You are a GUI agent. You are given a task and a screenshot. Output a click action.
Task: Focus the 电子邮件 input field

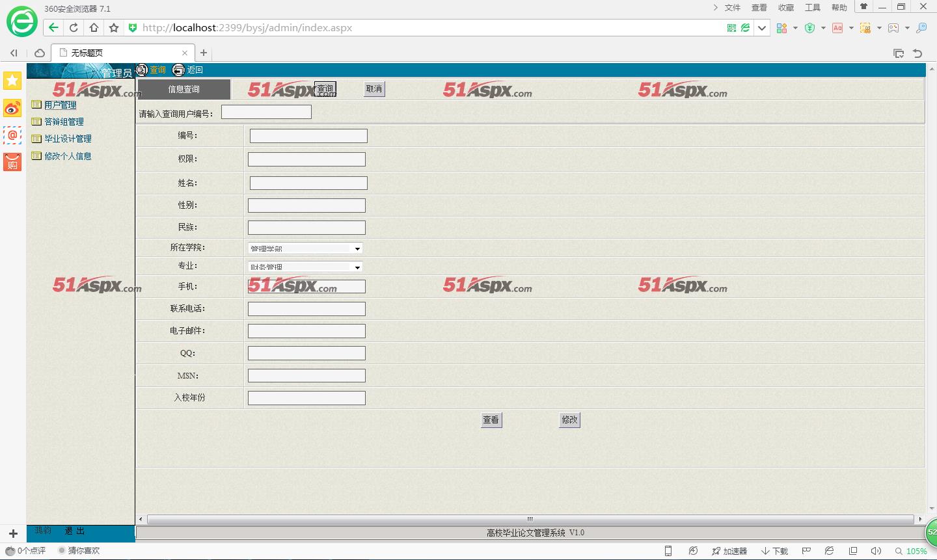(x=306, y=331)
